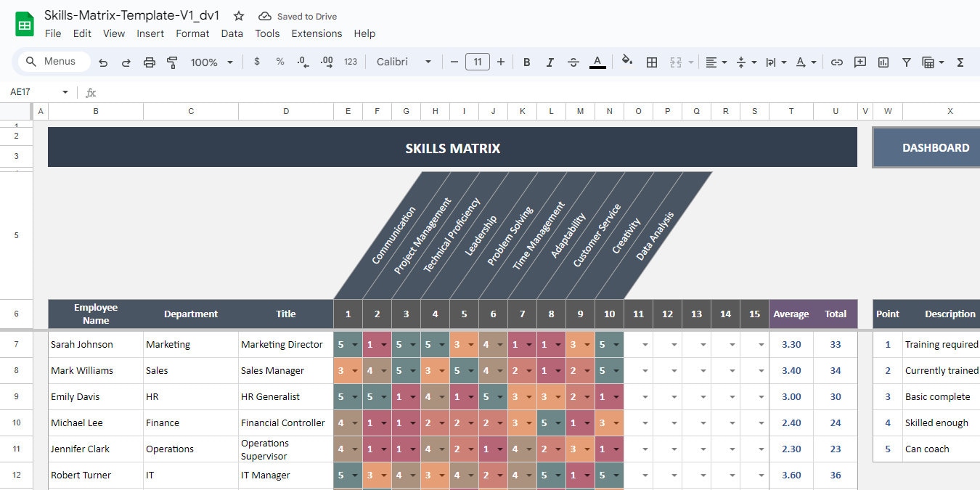Click the font size 11 field
The image size is (980, 490).
[478, 62]
